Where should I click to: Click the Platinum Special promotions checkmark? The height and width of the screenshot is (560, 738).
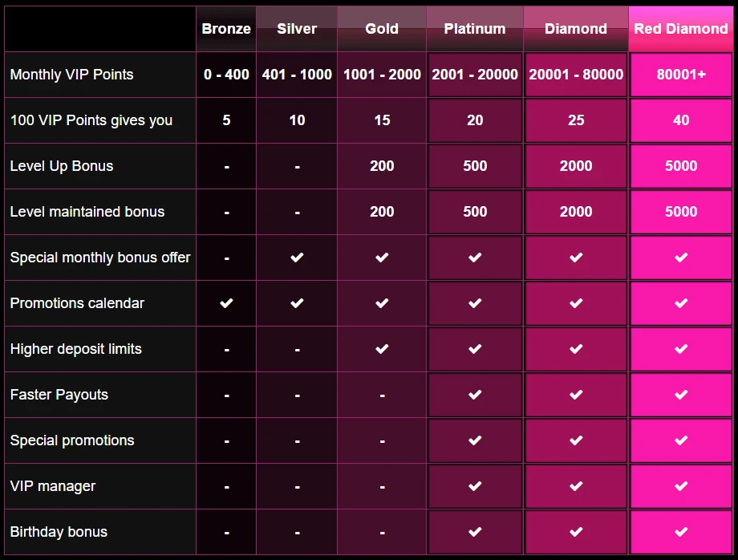click(475, 440)
